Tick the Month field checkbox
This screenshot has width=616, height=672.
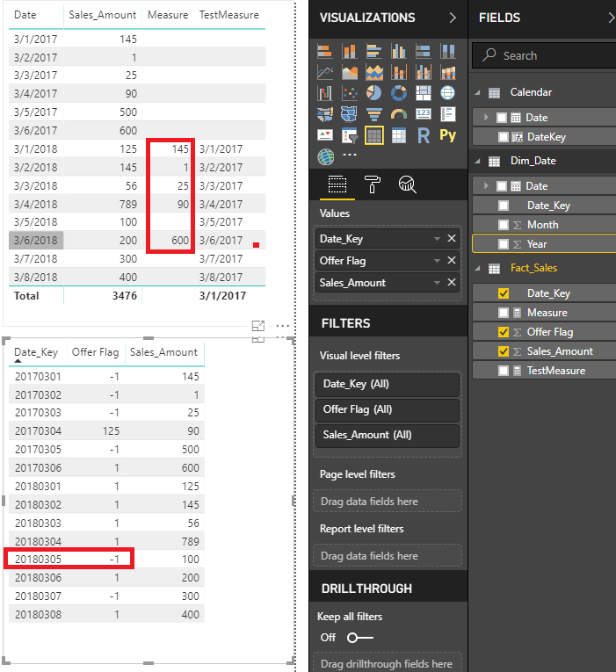[x=504, y=225]
